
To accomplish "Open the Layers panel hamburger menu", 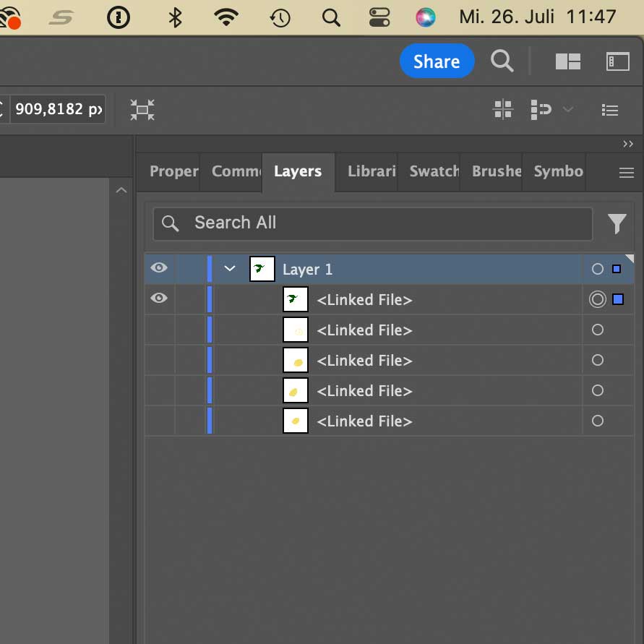I will click(627, 173).
